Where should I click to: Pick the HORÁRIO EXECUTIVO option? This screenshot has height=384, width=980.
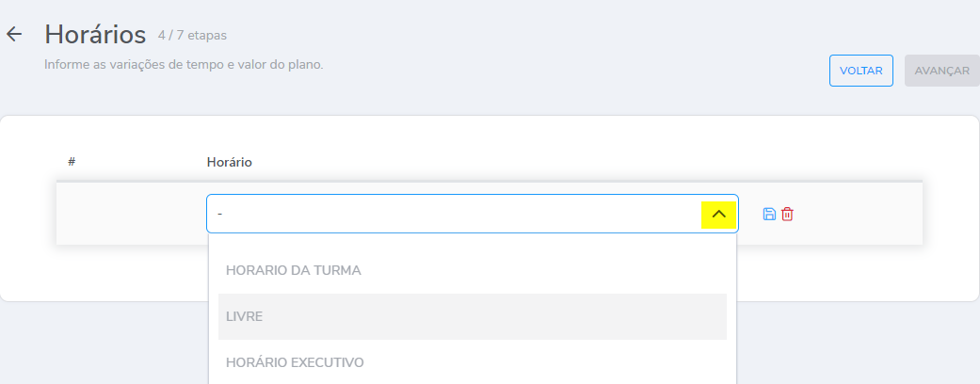[x=295, y=362]
